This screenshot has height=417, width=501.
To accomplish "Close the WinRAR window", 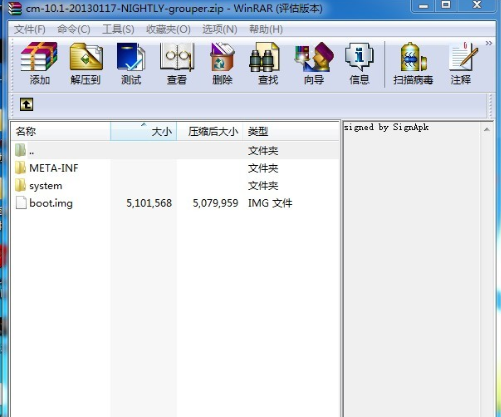I will point(477,5).
